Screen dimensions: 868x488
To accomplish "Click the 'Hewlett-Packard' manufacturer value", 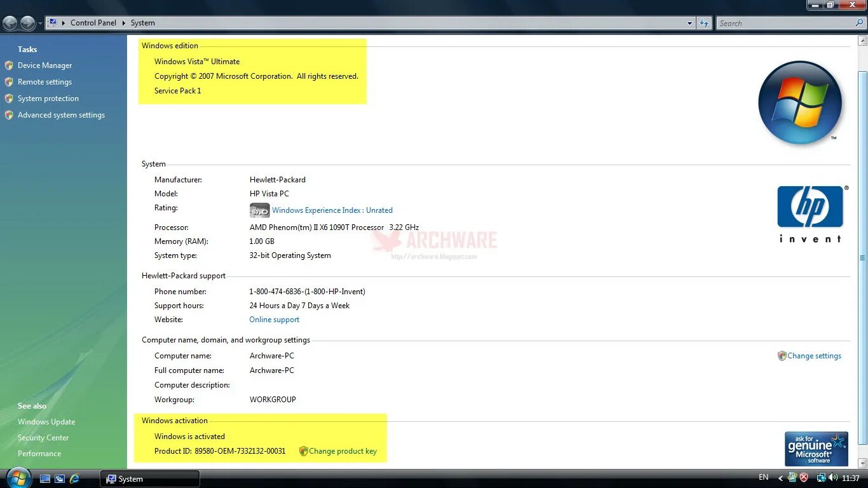I will (x=277, y=180).
